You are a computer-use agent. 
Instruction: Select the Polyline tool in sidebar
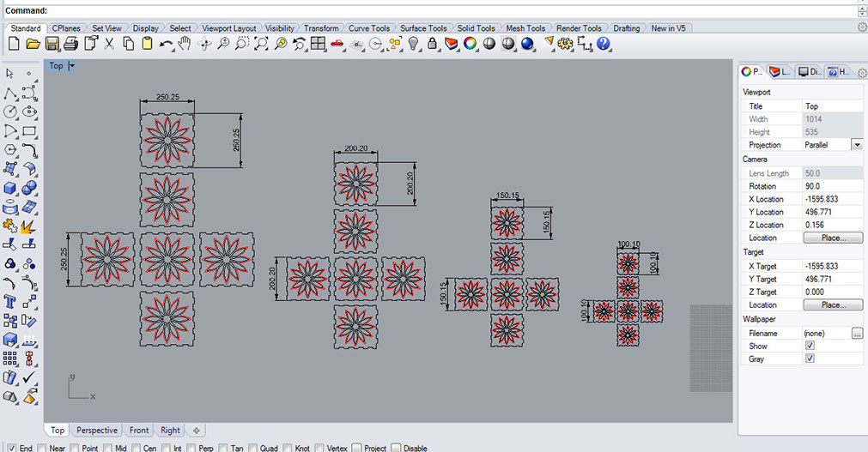pos(10,93)
